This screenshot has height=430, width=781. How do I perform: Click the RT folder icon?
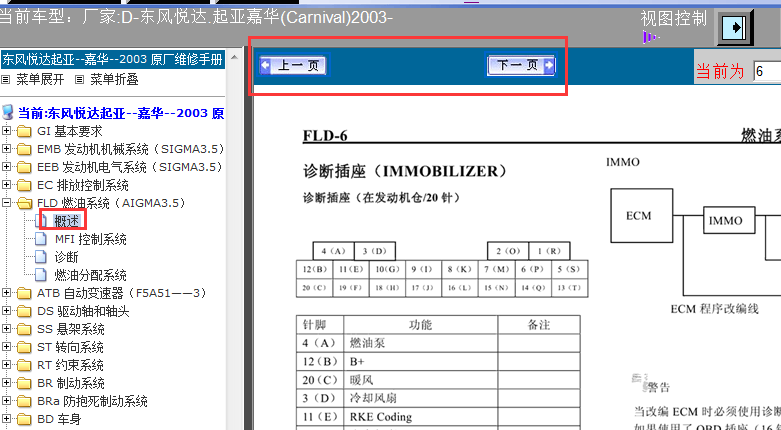23,365
